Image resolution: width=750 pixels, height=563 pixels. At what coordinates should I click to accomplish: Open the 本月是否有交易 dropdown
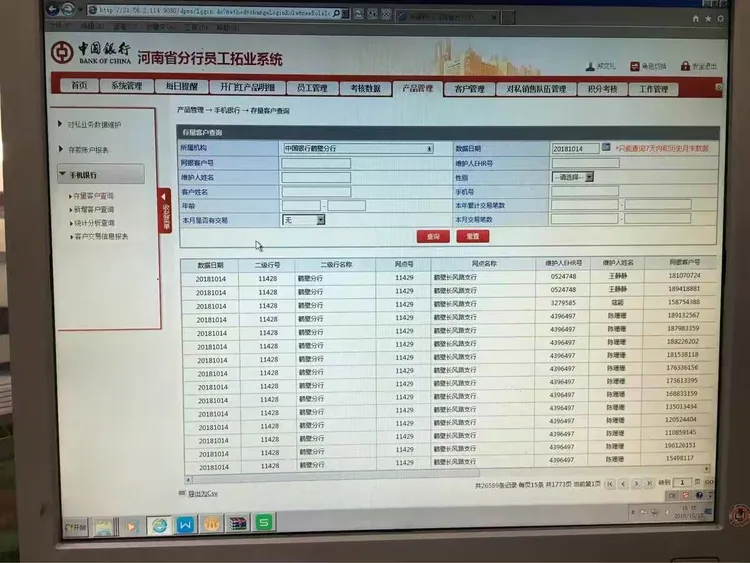coord(304,220)
